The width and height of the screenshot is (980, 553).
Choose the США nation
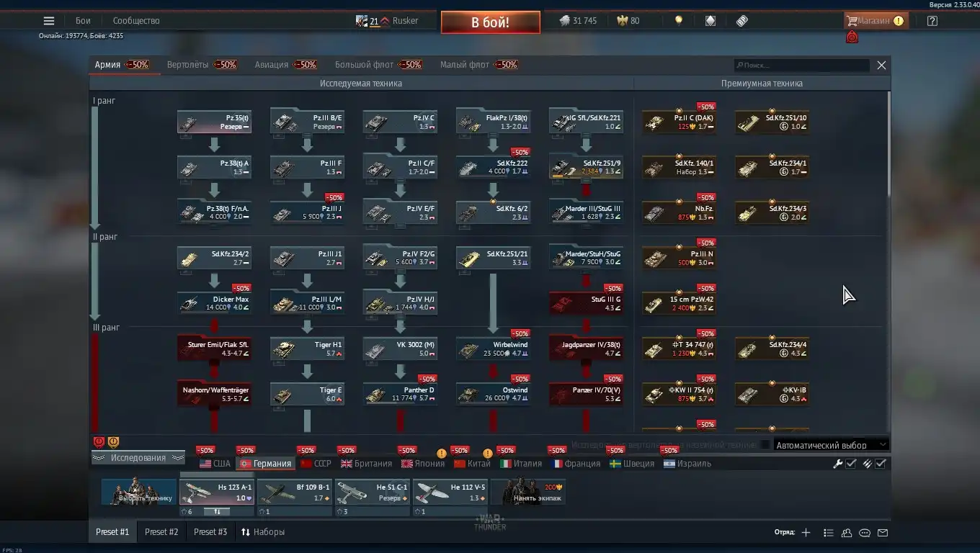pyautogui.click(x=215, y=464)
